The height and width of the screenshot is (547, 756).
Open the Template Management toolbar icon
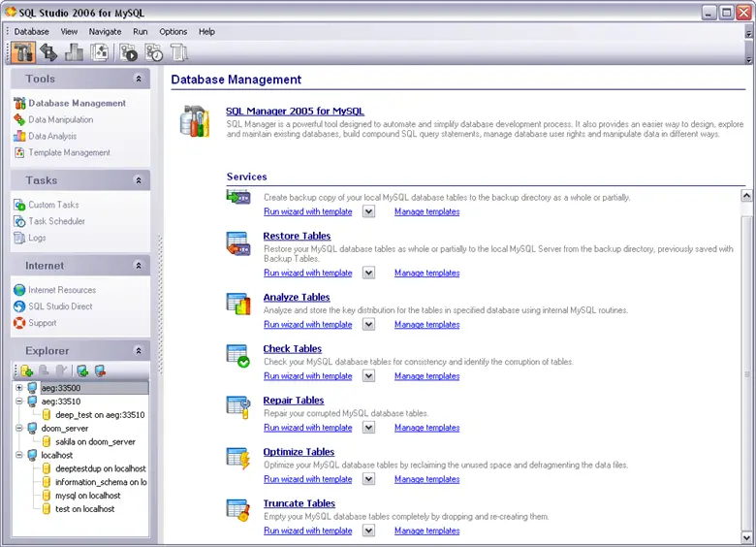coord(99,52)
